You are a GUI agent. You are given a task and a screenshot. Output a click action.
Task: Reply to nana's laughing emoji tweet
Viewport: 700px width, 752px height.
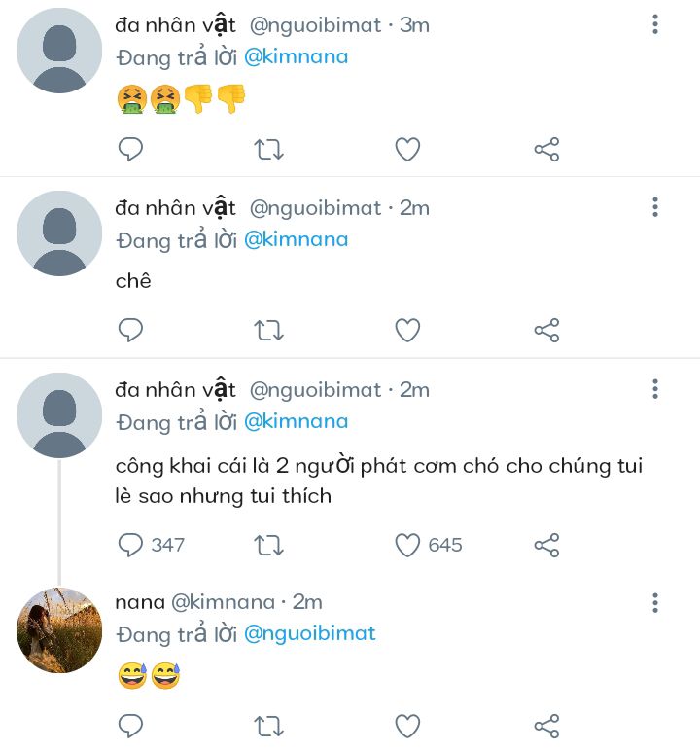pyautogui.click(x=131, y=726)
